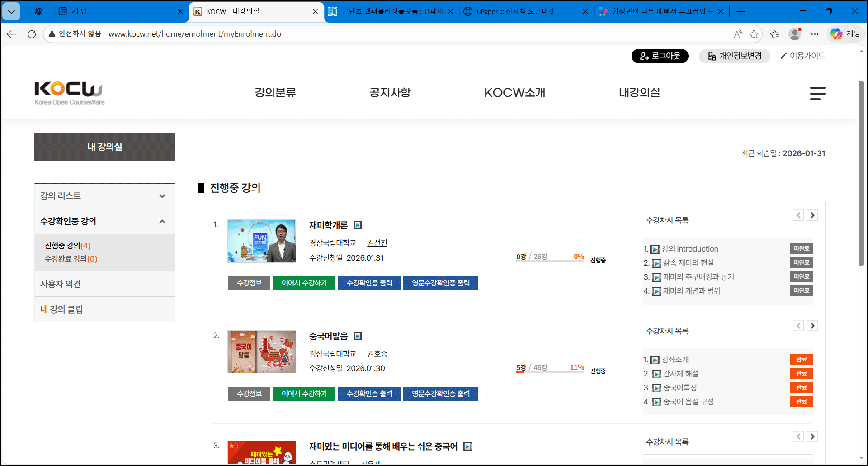Click 이어서 수강하기 for 중국어발음
The height and width of the screenshot is (466, 868).
click(x=304, y=394)
